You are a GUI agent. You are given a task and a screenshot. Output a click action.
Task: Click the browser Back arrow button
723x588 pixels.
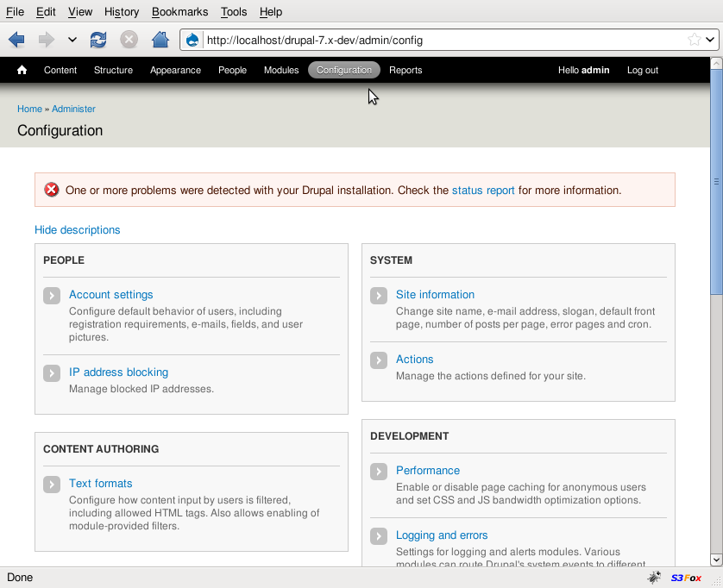pos(16,40)
